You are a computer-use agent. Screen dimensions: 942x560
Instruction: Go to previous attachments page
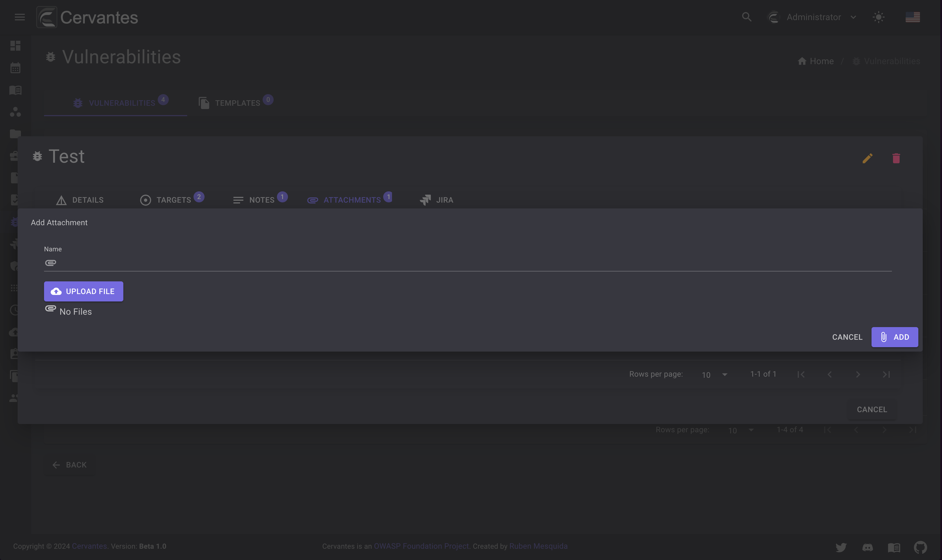coord(830,374)
